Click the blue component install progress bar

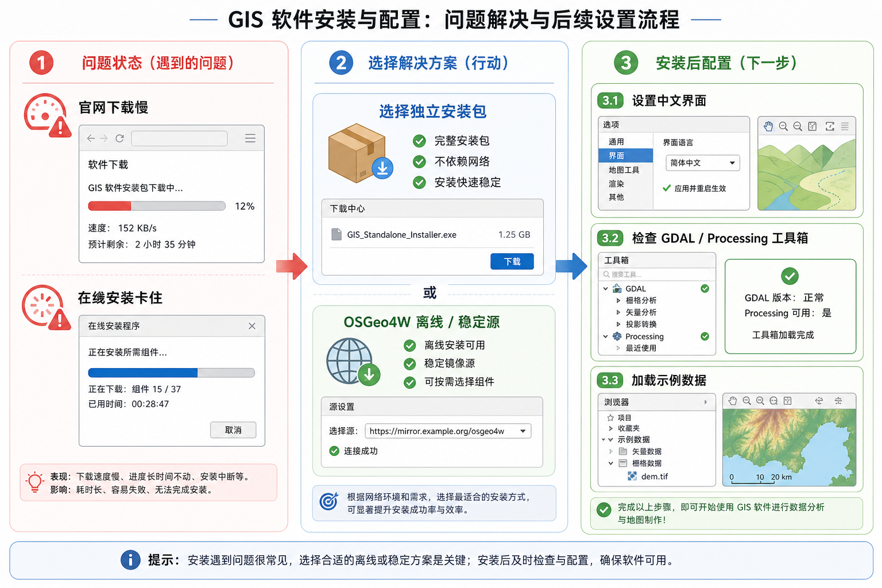[171, 373]
